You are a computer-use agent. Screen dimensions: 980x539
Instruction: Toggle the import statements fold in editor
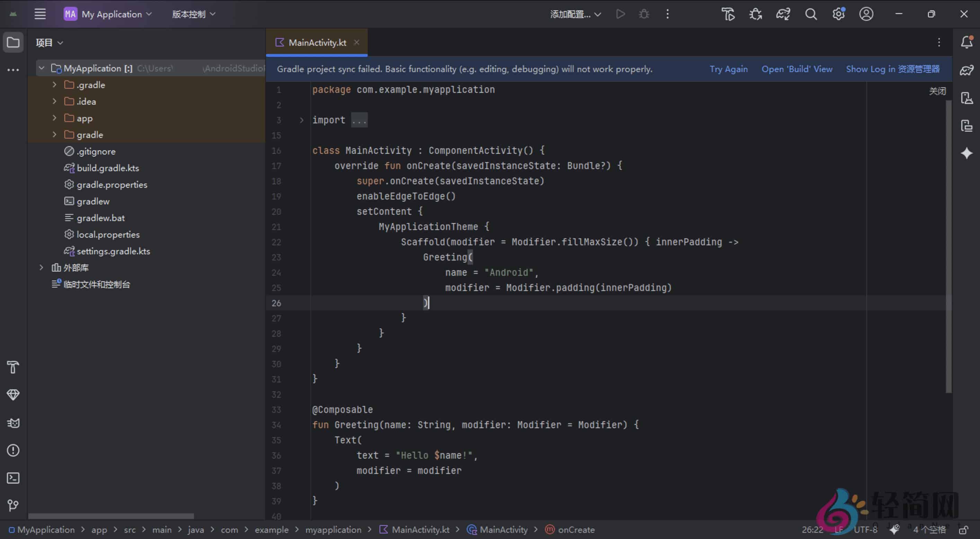[302, 120]
